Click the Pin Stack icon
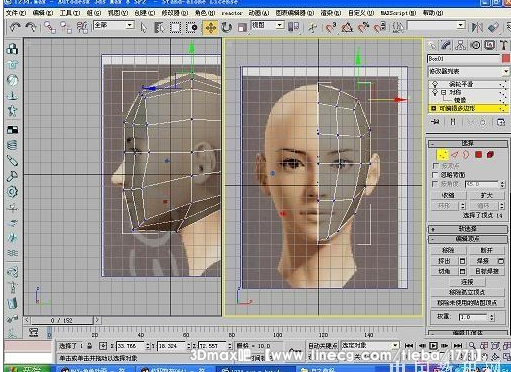Viewport: 511px width, 372px height. point(435,122)
